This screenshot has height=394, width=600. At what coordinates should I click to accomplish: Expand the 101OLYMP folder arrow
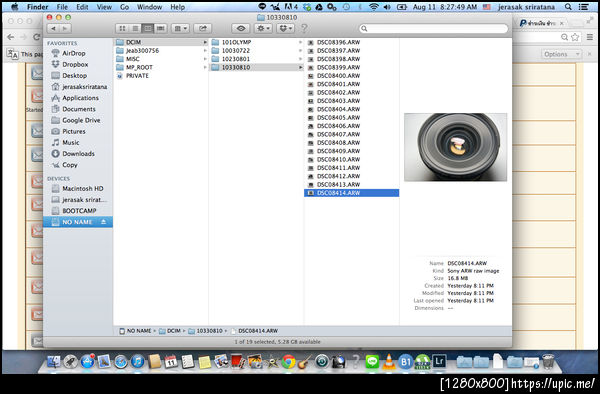[x=300, y=42]
